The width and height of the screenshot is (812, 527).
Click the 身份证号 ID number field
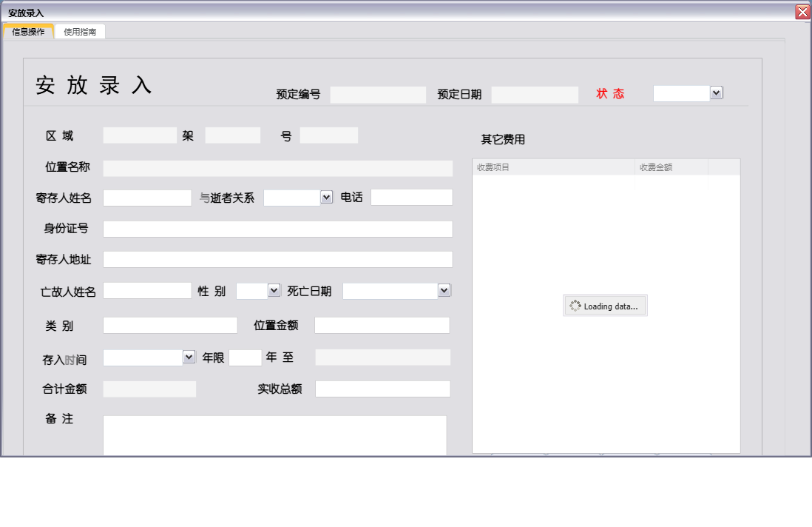point(279,229)
